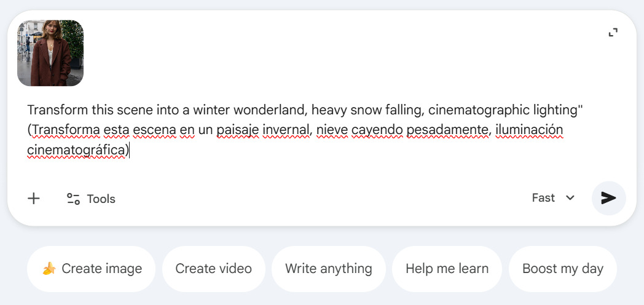The width and height of the screenshot is (644, 305).
Task: Select the Create video suggestion chip
Action: click(213, 269)
